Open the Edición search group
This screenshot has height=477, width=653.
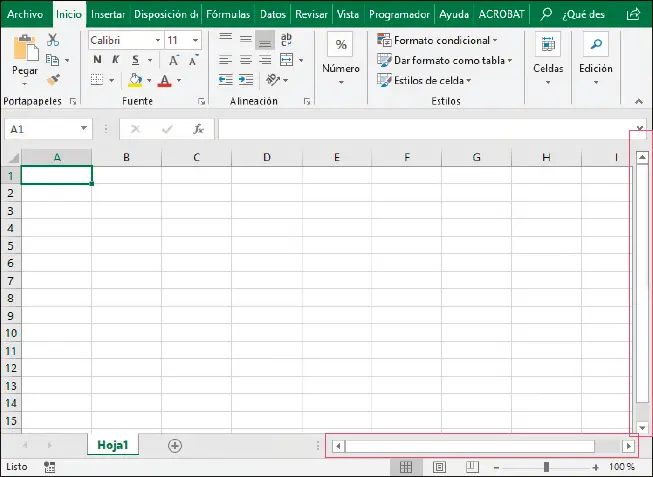point(596,58)
